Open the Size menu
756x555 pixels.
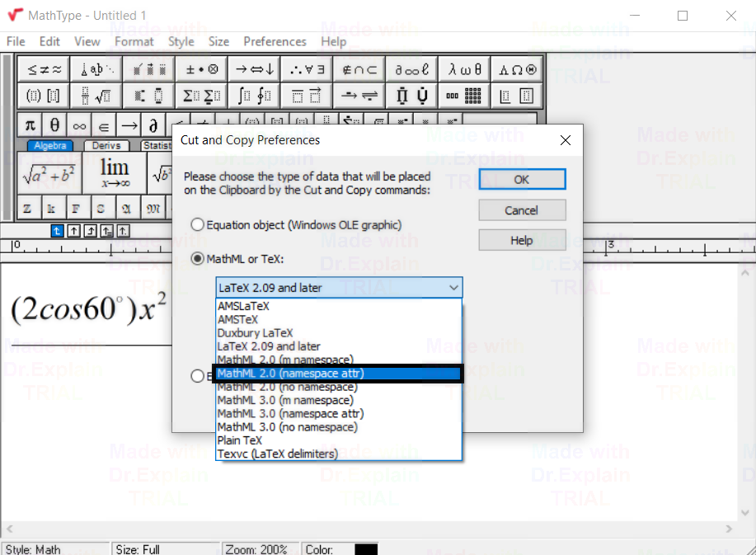(x=219, y=41)
